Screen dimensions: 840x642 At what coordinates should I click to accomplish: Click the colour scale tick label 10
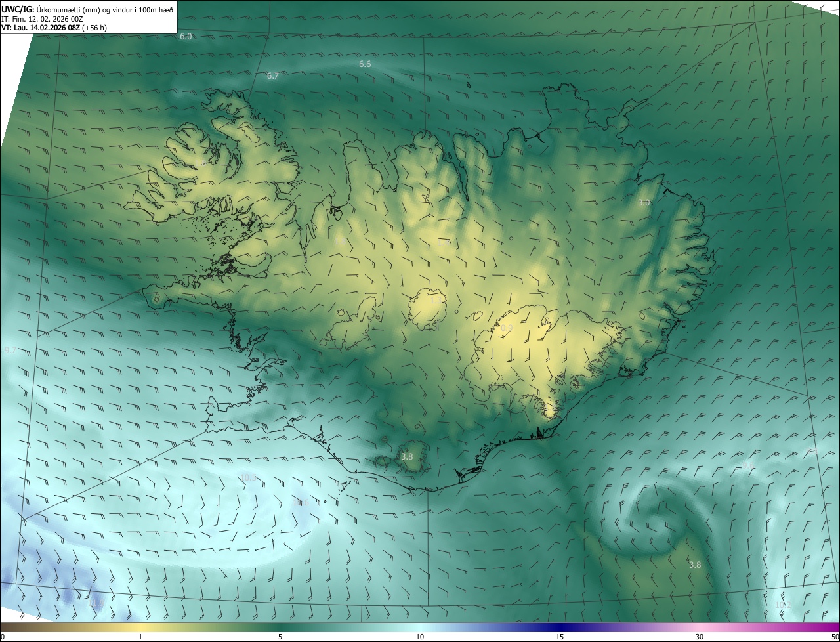[420, 637]
